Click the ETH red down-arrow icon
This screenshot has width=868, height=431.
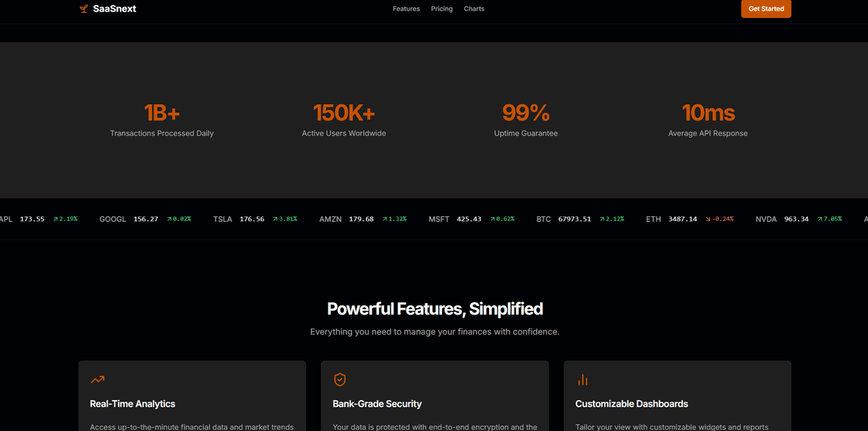click(708, 218)
